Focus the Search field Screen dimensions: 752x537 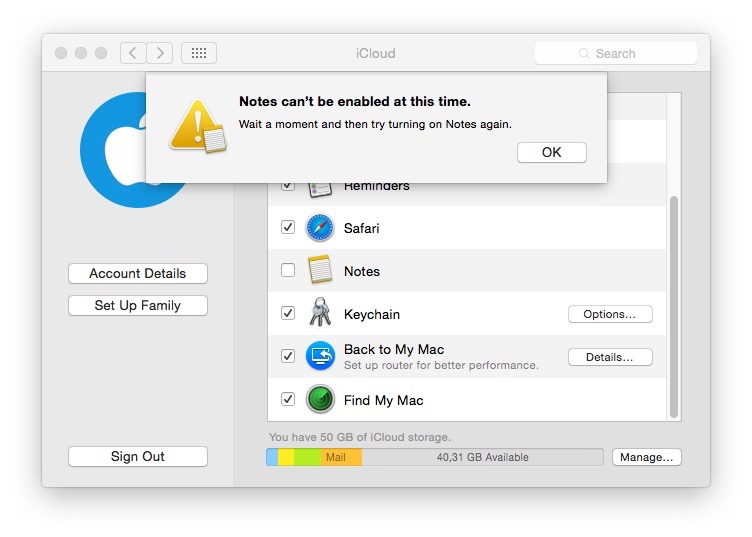616,53
